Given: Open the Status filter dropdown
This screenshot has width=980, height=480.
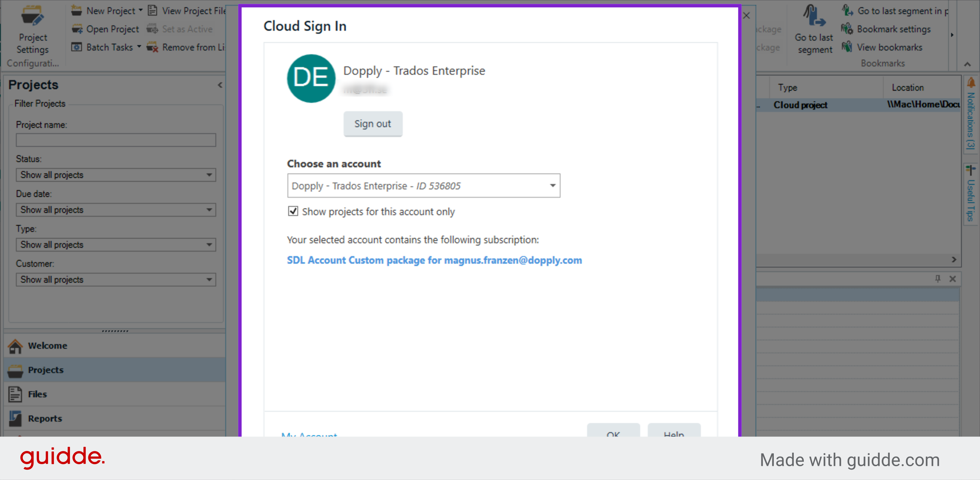Looking at the screenshot, I should pos(116,175).
